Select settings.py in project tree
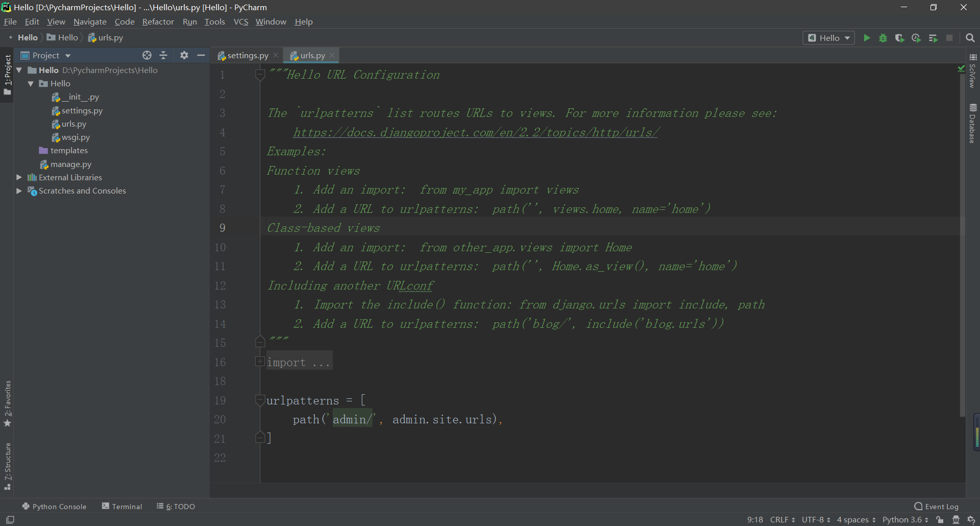Image resolution: width=980 pixels, height=526 pixels. (x=77, y=110)
